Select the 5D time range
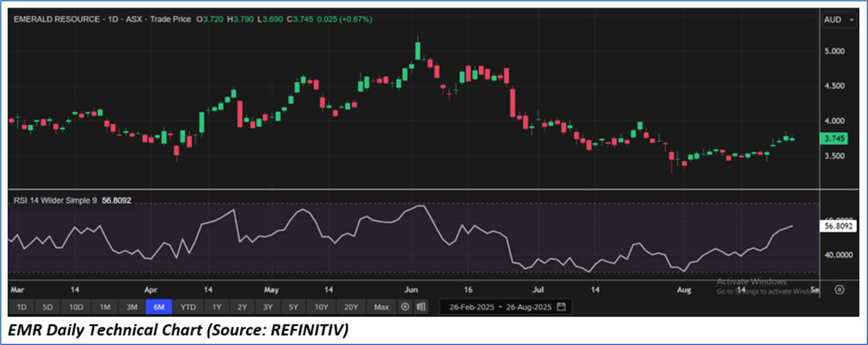868x345 pixels. 47,307
